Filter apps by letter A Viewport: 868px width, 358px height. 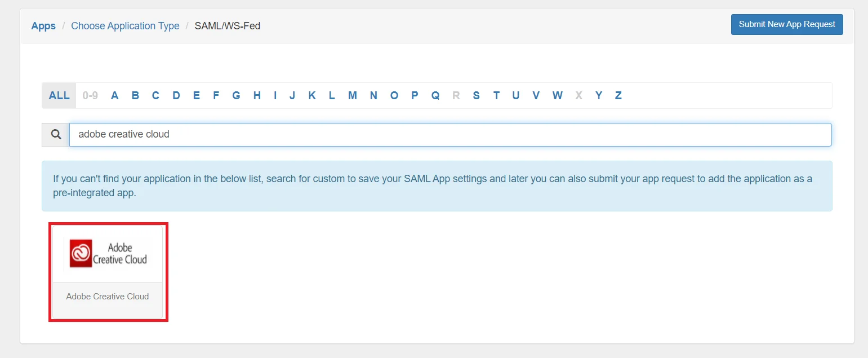coord(115,95)
